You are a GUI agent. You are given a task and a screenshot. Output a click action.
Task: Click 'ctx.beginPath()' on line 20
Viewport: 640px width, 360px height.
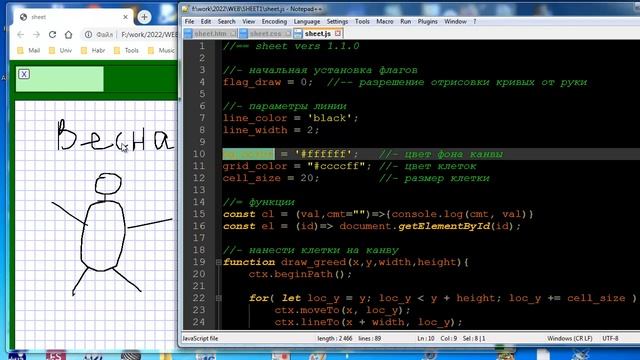point(297,274)
